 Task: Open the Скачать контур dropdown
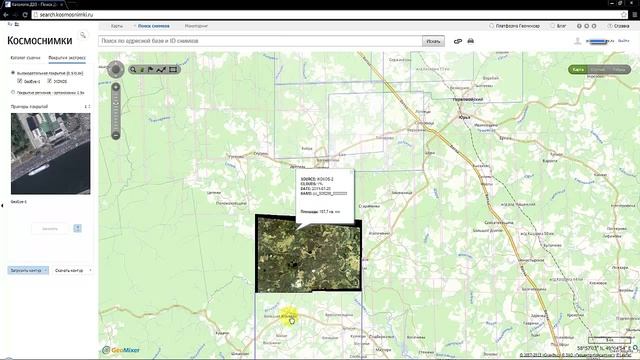pyautogui.click(x=72, y=270)
